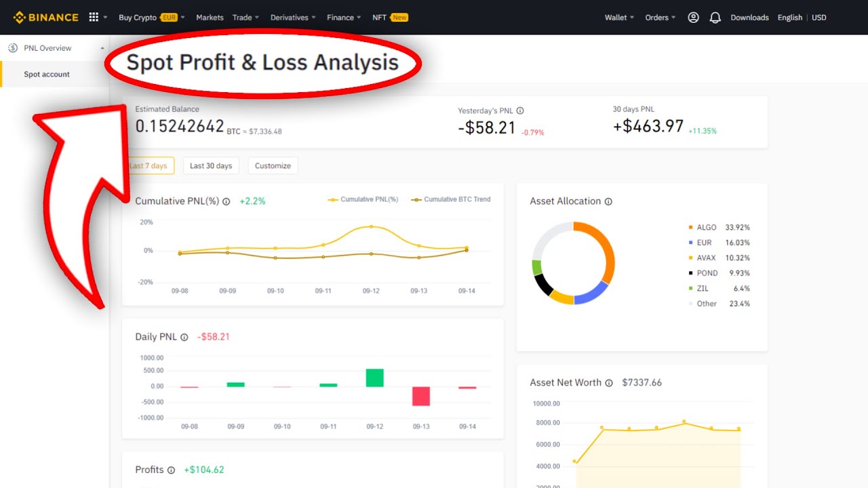Click the AVAX 10.32% legend row
The height and width of the screenshot is (488, 868).
click(x=719, y=258)
